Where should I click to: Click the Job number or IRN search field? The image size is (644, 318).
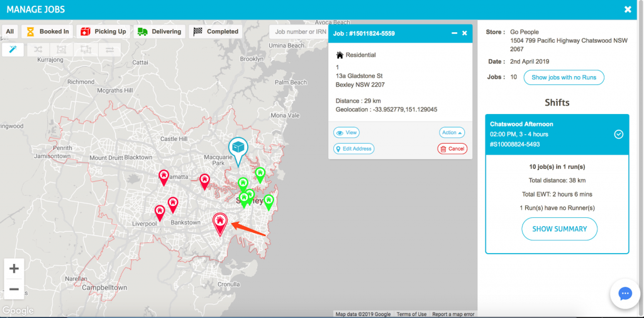coord(299,31)
